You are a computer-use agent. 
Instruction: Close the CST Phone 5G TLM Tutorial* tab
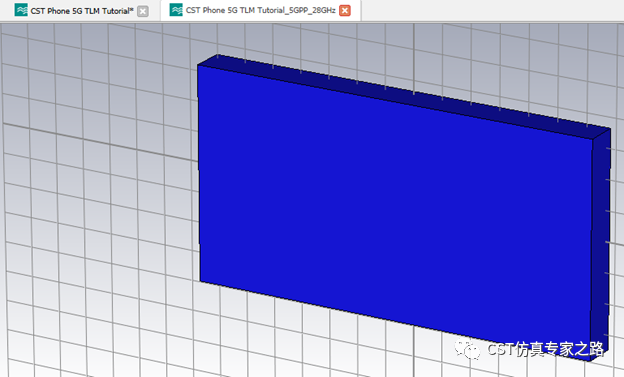pyautogui.click(x=143, y=11)
